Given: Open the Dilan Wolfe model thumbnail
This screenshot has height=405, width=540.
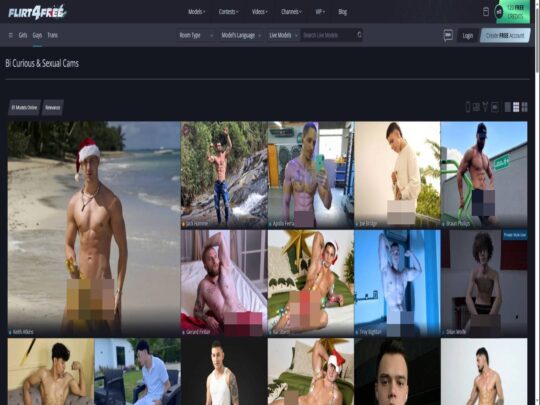Looking at the screenshot, I should pyautogui.click(x=484, y=283).
